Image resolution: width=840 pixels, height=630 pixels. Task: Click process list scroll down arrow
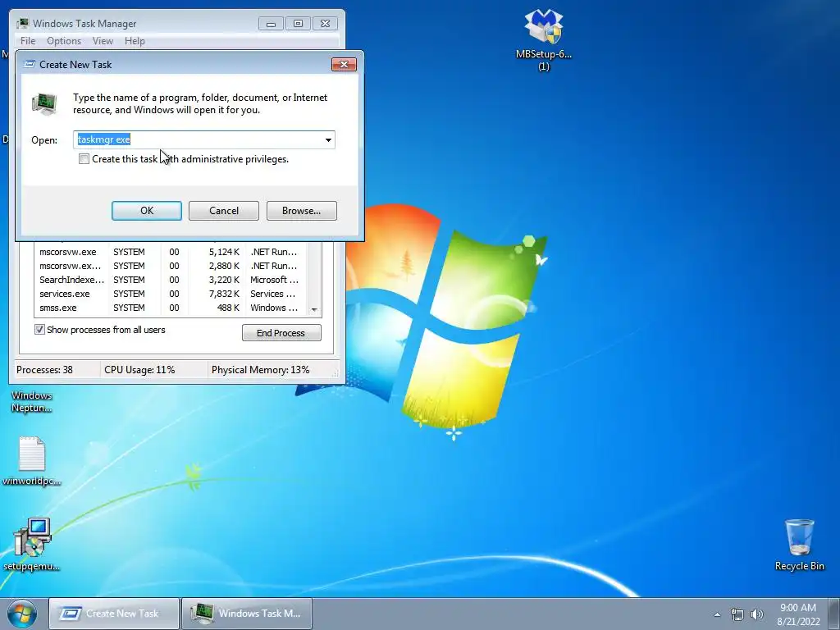(x=314, y=309)
